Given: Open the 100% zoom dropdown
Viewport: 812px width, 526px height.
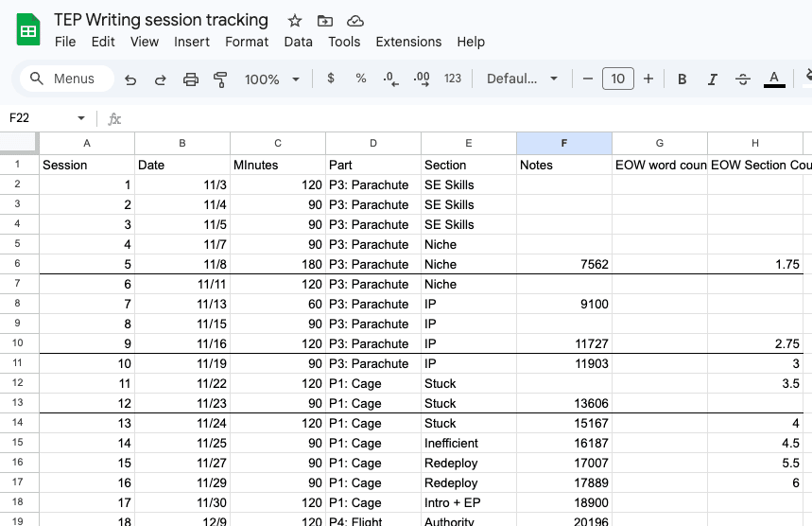Looking at the screenshot, I should pyautogui.click(x=272, y=79).
